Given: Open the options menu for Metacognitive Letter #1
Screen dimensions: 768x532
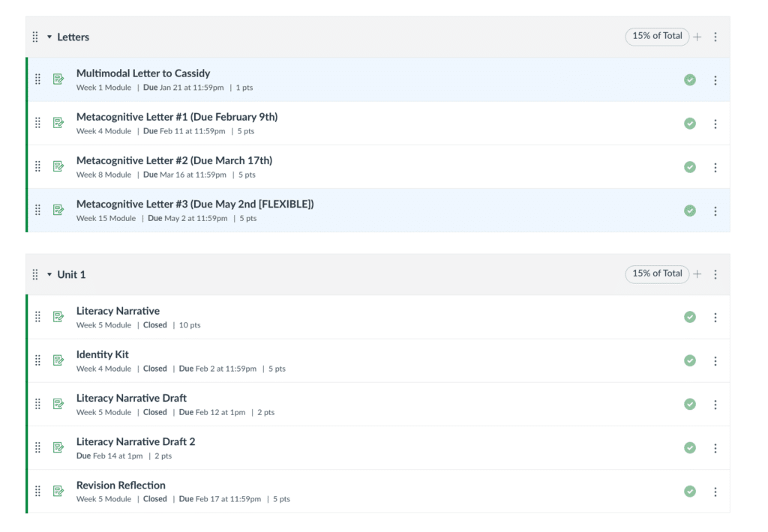Looking at the screenshot, I should coord(715,123).
